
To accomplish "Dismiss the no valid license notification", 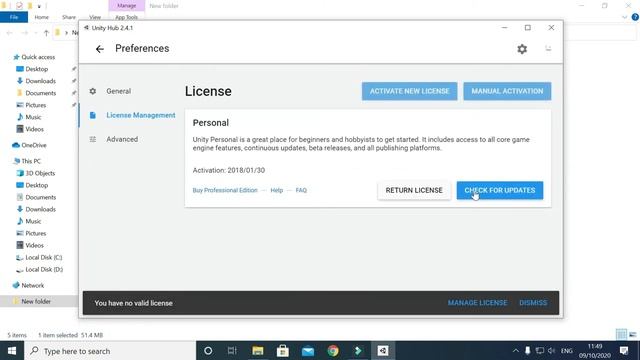I will 533,303.
